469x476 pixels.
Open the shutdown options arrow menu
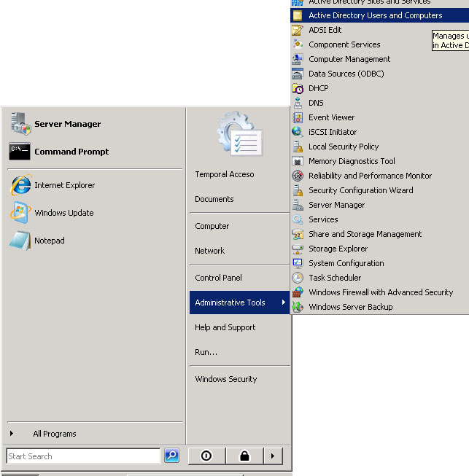[x=273, y=456]
